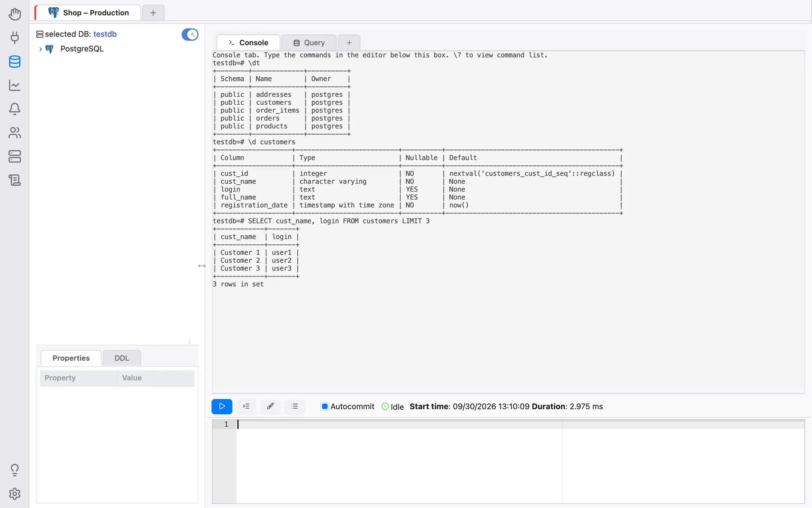The height and width of the screenshot is (508, 812).
Task: Select the Shop – Production connection tab
Action: tap(88, 13)
